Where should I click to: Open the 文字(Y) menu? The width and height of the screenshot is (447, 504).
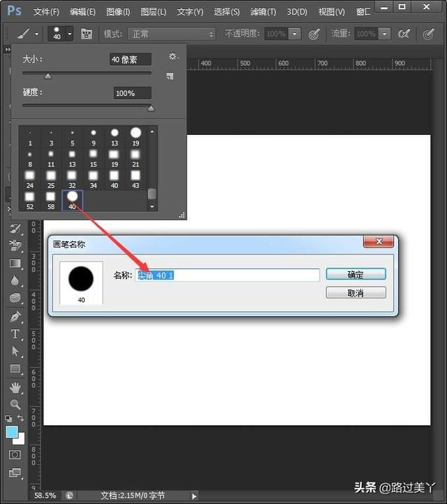tap(190, 12)
